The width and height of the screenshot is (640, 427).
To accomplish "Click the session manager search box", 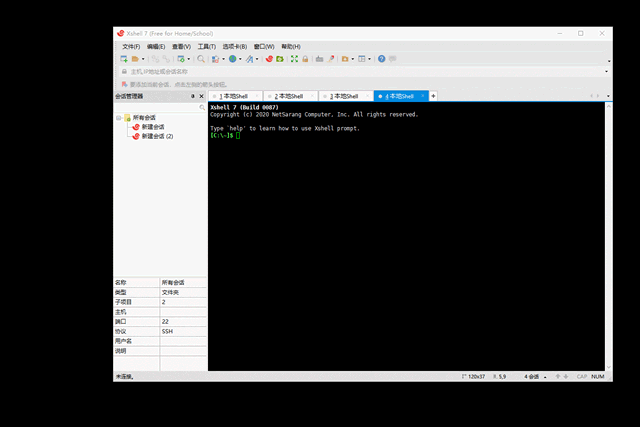I will pos(156,107).
